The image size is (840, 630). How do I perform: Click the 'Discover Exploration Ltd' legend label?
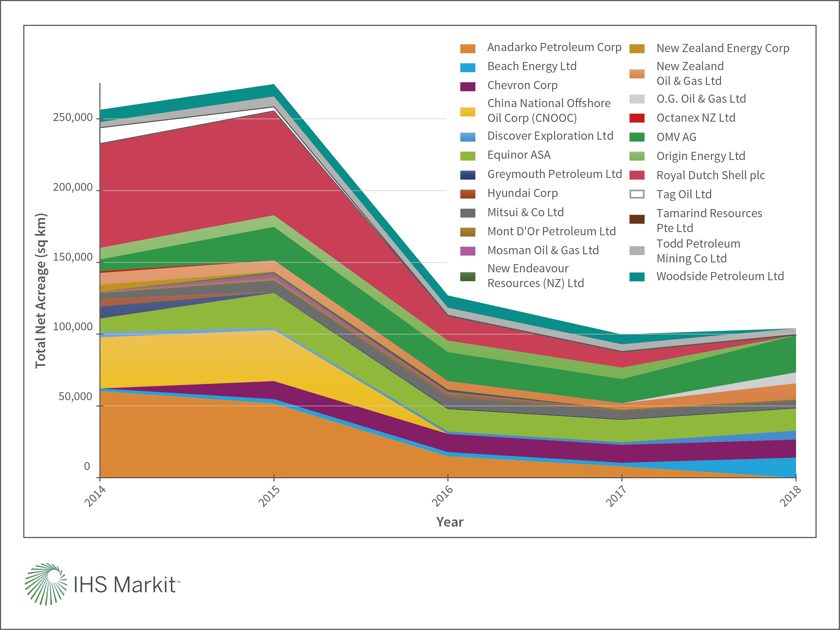(x=550, y=136)
